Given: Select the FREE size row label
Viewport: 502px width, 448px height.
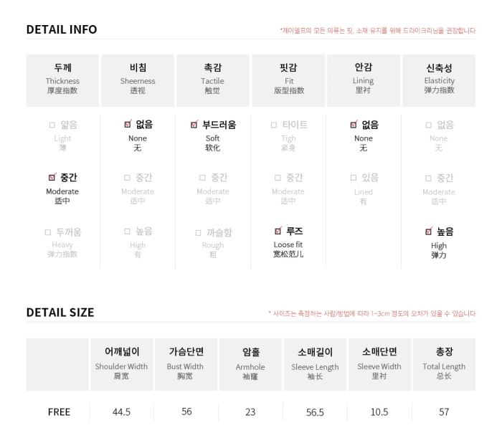Looking at the screenshot, I should tap(59, 412).
